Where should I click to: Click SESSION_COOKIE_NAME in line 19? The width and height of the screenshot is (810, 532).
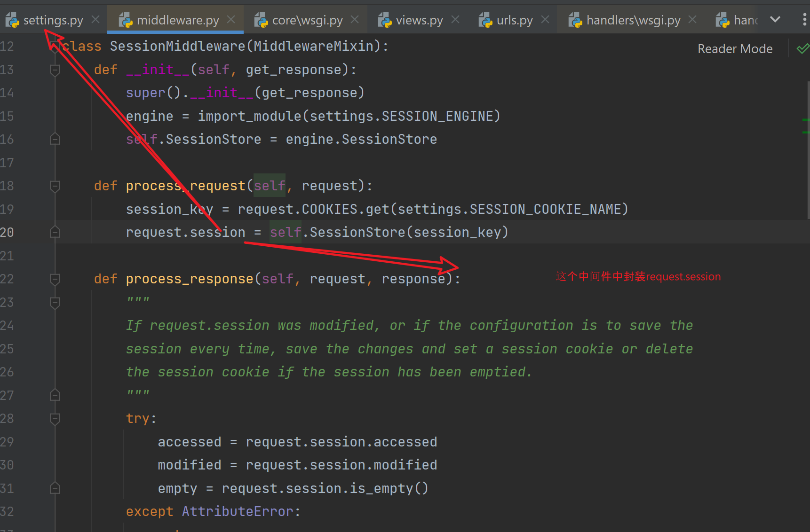(x=545, y=209)
